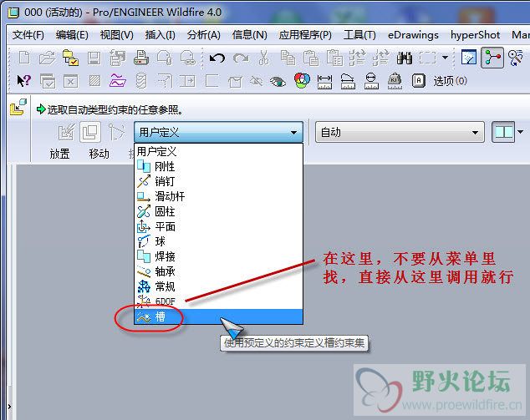530x420 pixels.
Task: Open the hyperShot menu
Action: point(475,35)
